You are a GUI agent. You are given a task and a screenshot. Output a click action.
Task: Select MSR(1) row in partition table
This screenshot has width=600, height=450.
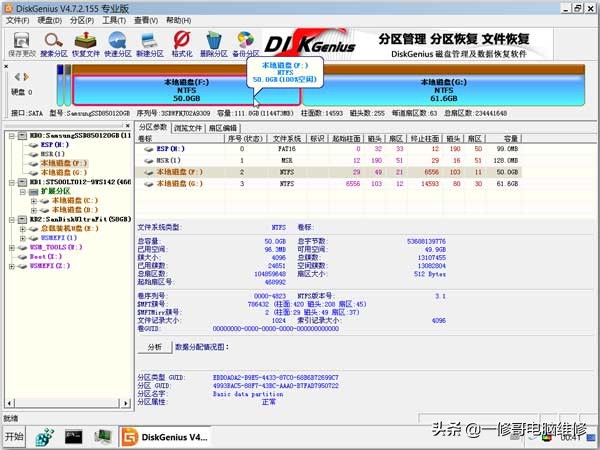click(x=328, y=160)
